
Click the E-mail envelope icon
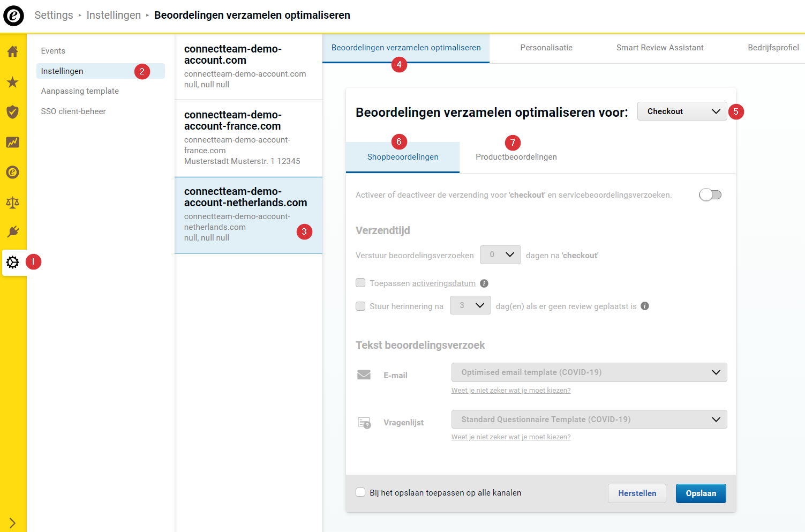(x=364, y=374)
